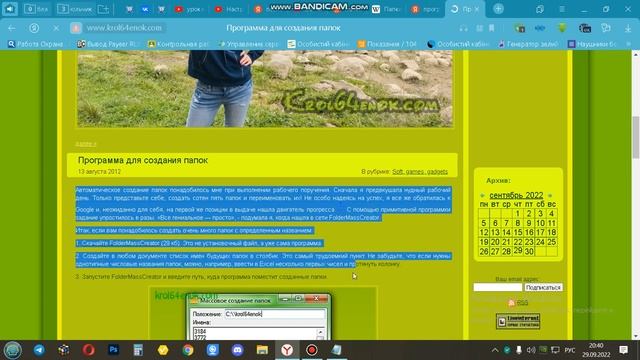Expand the bookmarks bar overflow chevron
Screen dimensions: 640x360
[629, 44]
